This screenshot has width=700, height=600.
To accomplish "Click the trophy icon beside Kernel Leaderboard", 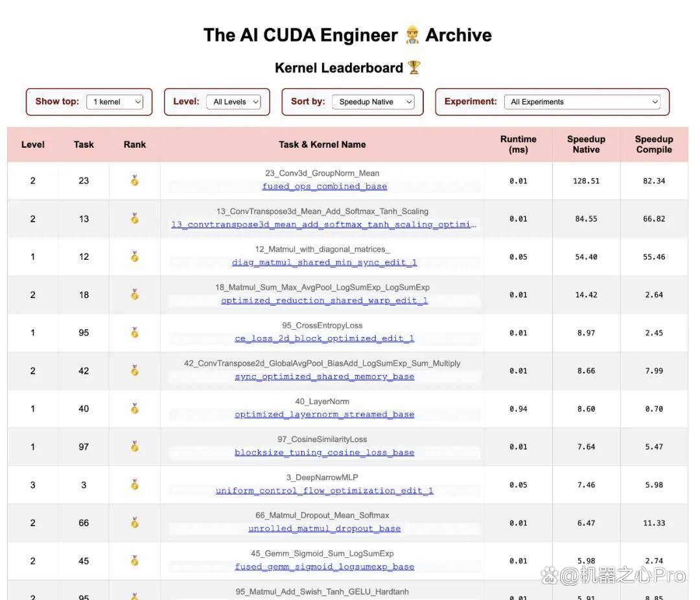I will (414, 67).
